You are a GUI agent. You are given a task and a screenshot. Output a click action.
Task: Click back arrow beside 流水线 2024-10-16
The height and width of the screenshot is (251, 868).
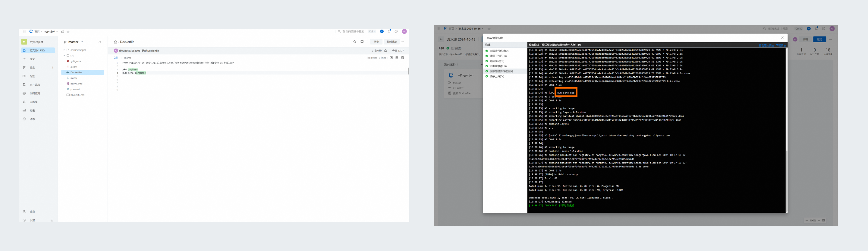(441, 39)
